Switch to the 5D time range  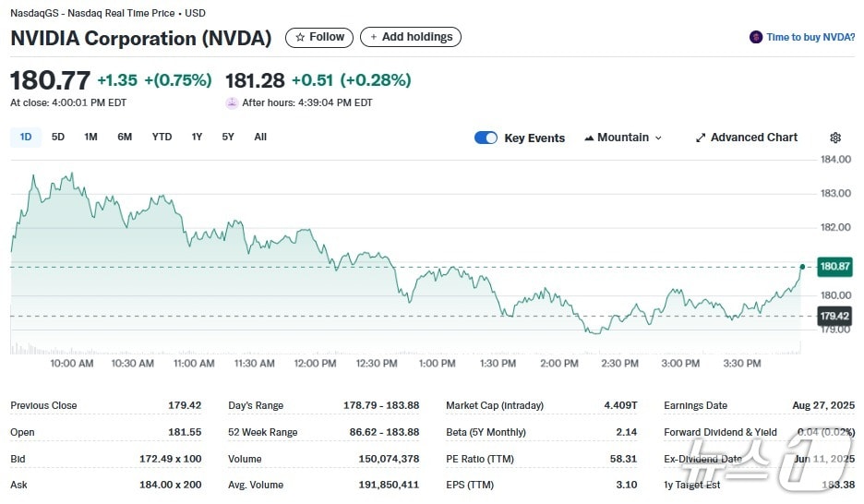[x=58, y=137]
